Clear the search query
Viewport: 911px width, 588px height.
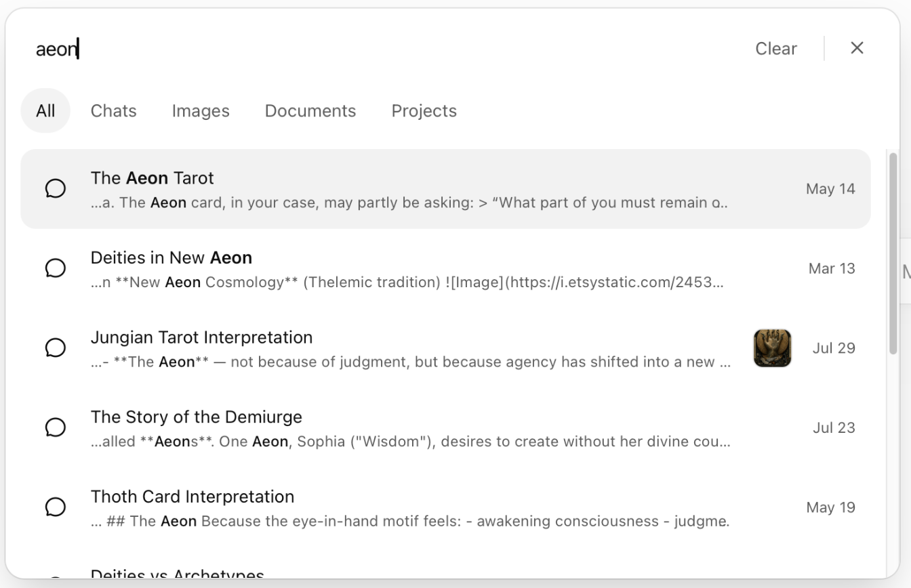[x=776, y=49]
